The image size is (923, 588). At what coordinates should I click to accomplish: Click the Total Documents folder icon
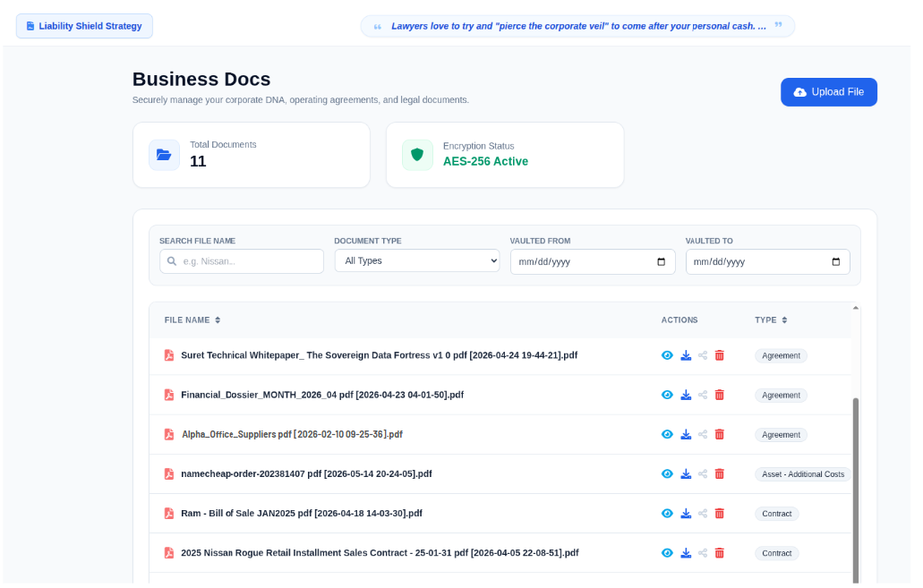tap(164, 155)
